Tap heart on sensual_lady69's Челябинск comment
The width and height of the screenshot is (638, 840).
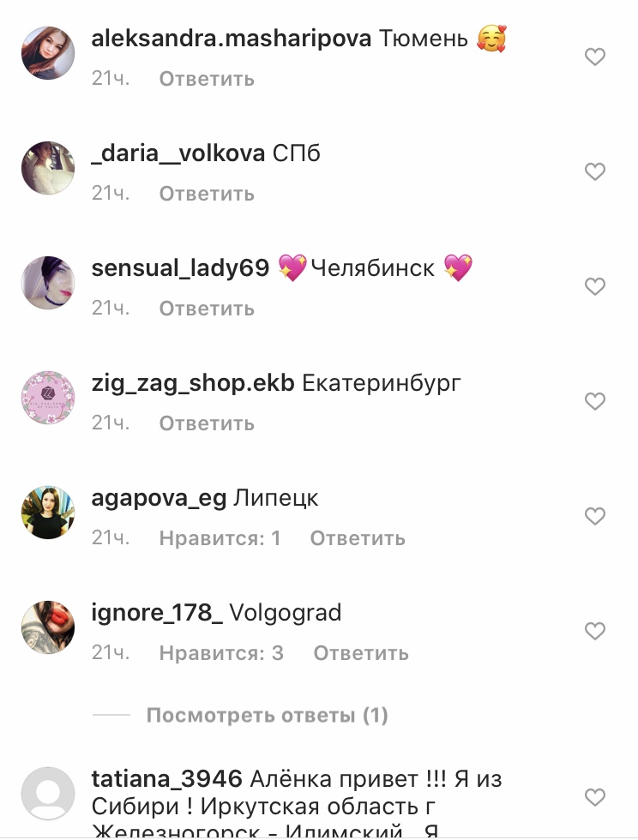click(594, 286)
